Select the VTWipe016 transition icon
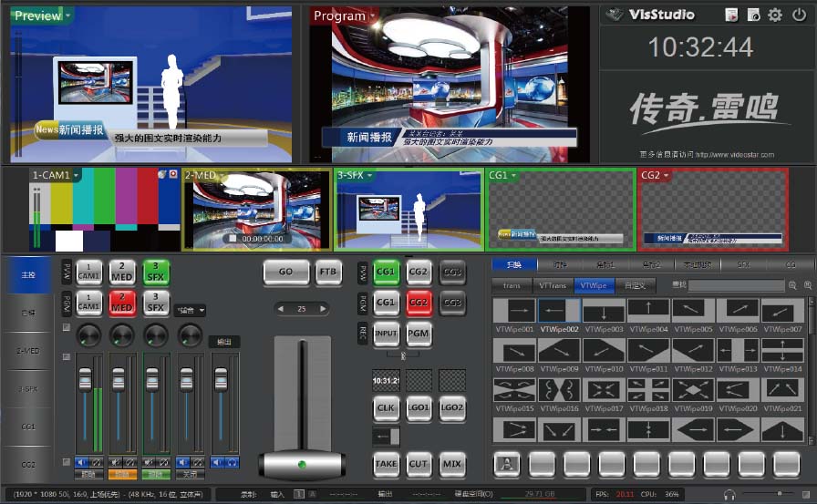This screenshot has width=817, height=504. pyautogui.click(x=559, y=390)
